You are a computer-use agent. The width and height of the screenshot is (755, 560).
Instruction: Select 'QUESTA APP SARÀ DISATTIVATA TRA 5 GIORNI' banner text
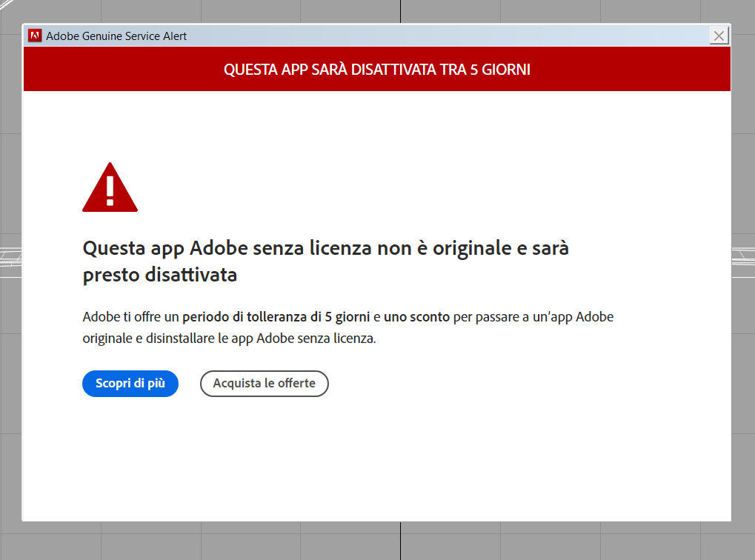point(377,70)
